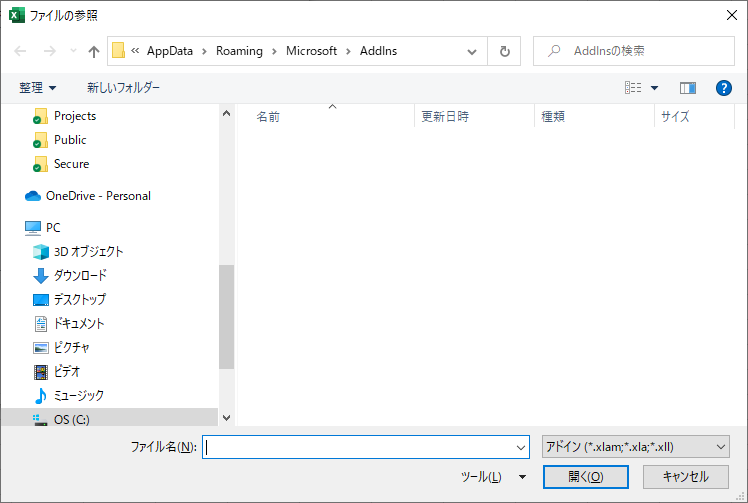Expand hidden path chevrons before AppData
Screen dimensions: 748x503
click(x=135, y=51)
